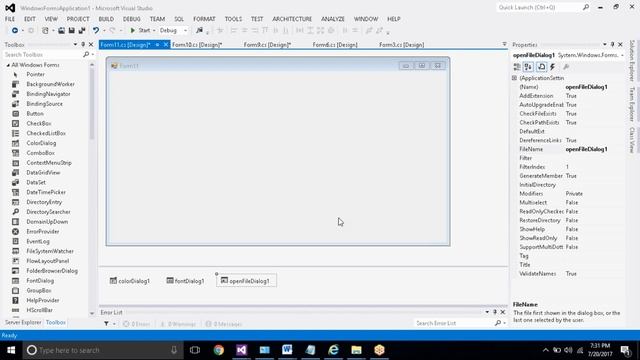640x360 pixels.
Task: Select fontDialog1 in the component tray
Action: click(185, 281)
